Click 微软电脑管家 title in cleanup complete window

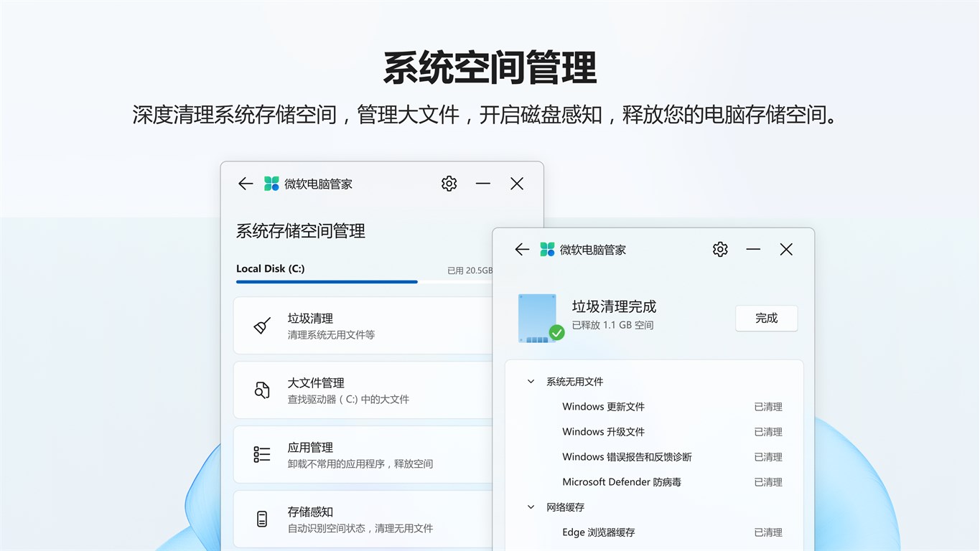592,250
